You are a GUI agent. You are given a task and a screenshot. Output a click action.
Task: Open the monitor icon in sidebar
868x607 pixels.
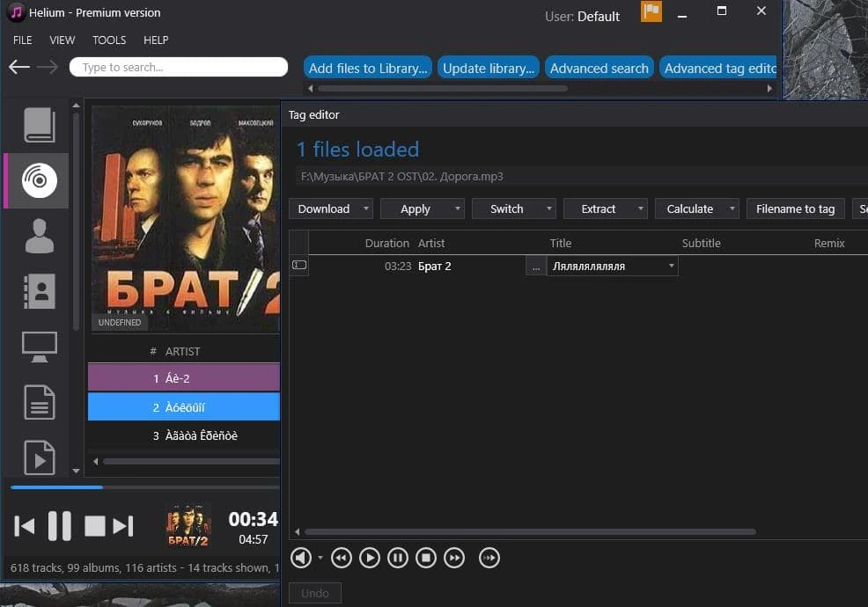click(x=40, y=347)
